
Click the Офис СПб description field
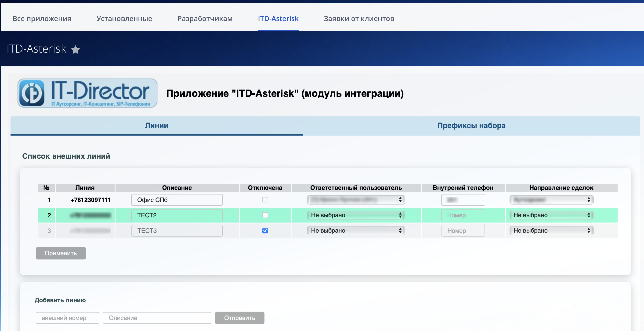177,200
